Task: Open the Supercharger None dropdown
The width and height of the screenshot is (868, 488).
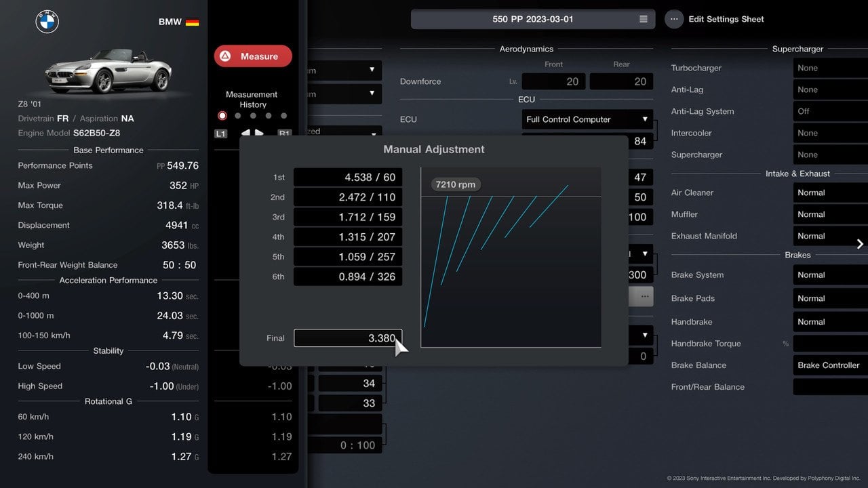Action: (x=830, y=155)
